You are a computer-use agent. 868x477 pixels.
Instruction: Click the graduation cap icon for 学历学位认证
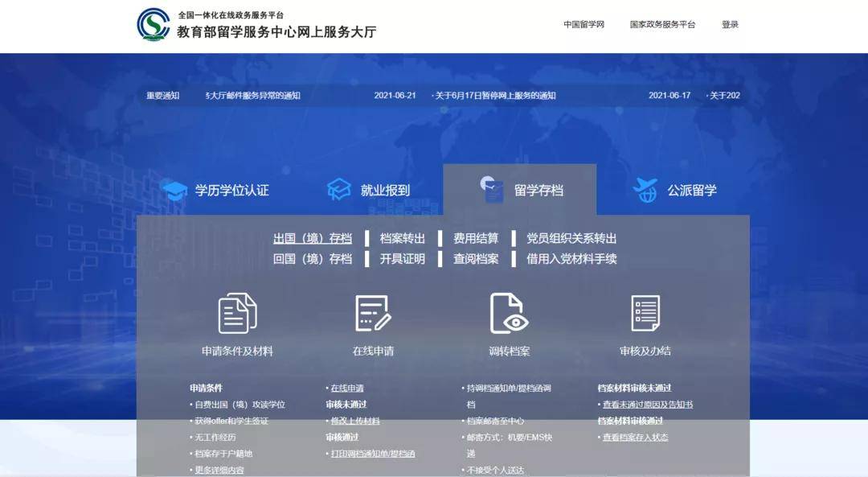174,191
